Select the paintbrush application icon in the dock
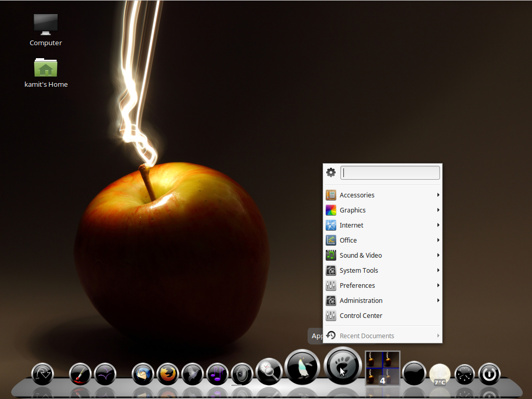The height and width of the screenshot is (399, 532). click(80, 374)
